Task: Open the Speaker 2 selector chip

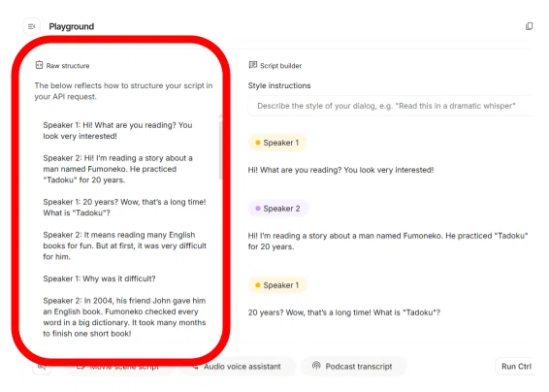Action: [278, 209]
